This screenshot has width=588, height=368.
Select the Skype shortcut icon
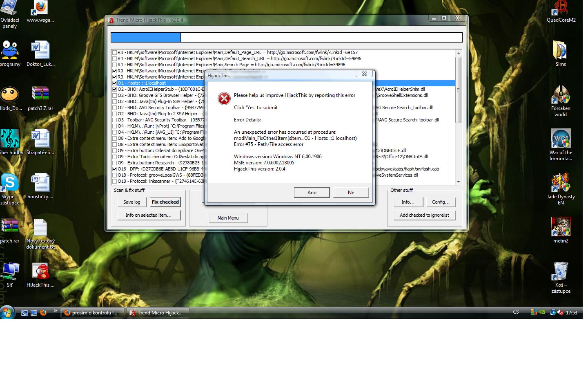coord(10,189)
